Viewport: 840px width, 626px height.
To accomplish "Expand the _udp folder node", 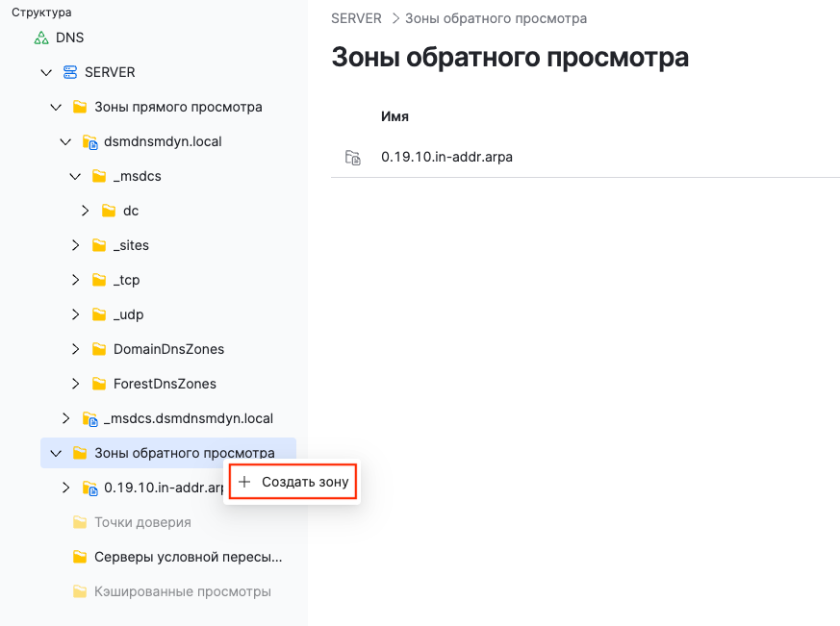I will click(x=76, y=314).
